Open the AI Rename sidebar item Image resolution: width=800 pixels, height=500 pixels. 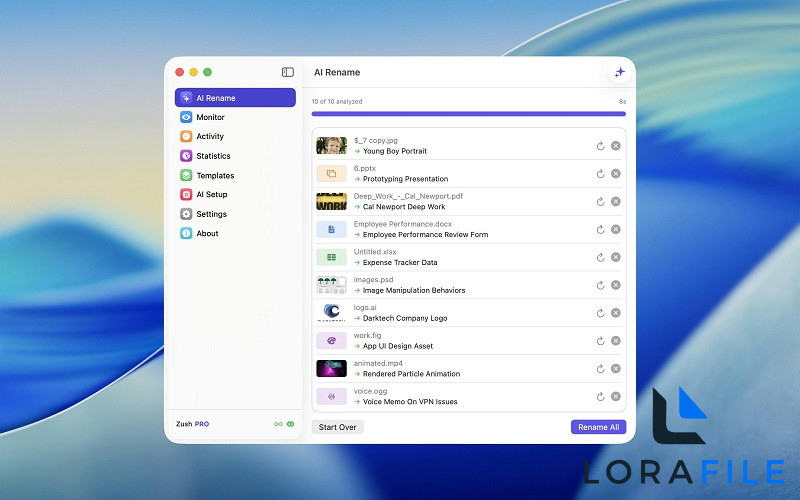click(235, 97)
